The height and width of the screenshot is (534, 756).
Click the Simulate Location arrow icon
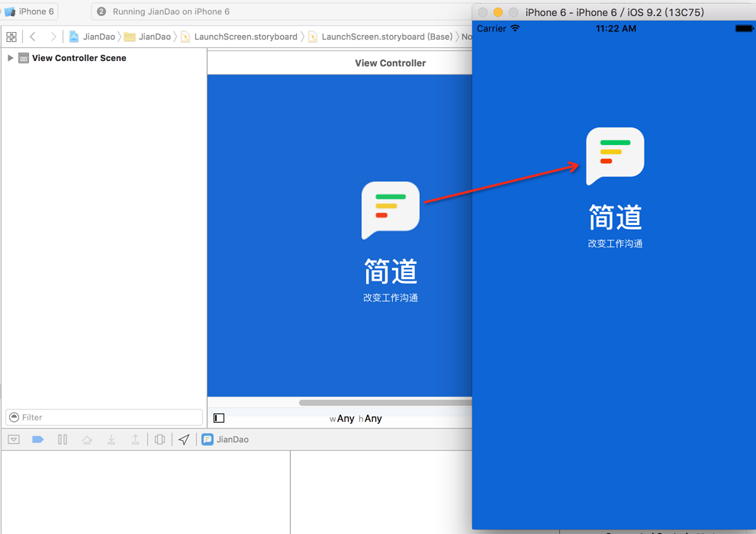click(184, 439)
